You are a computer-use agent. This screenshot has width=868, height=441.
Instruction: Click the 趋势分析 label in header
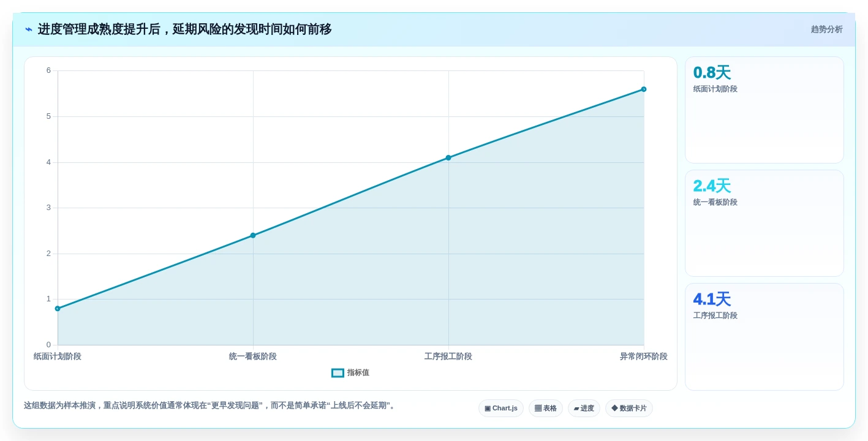point(827,29)
